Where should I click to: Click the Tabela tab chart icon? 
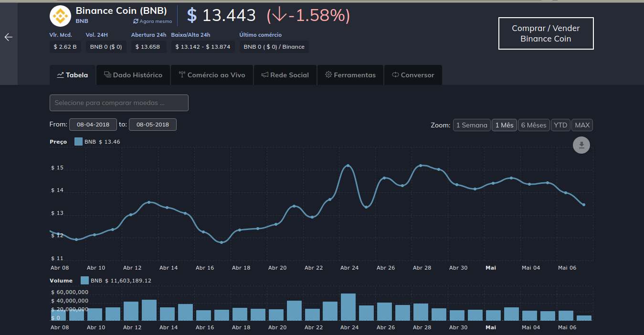[61, 75]
